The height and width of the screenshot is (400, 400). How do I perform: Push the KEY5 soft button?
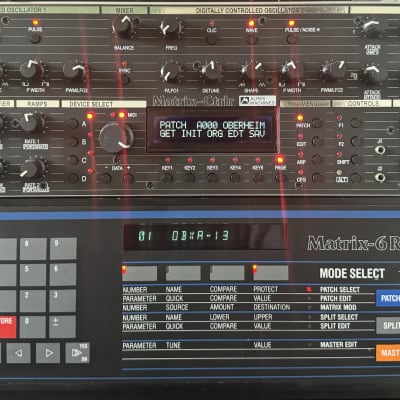pos(257,178)
